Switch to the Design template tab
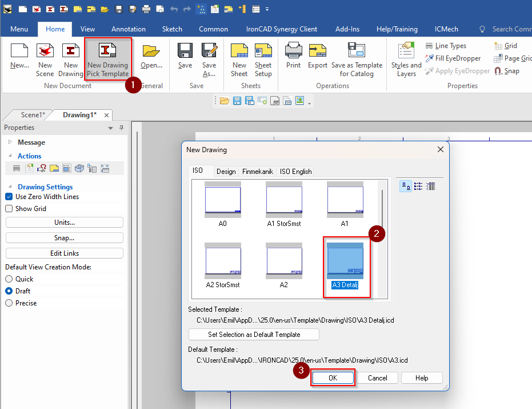This screenshot has width=532, height=409. click(226, 172)
